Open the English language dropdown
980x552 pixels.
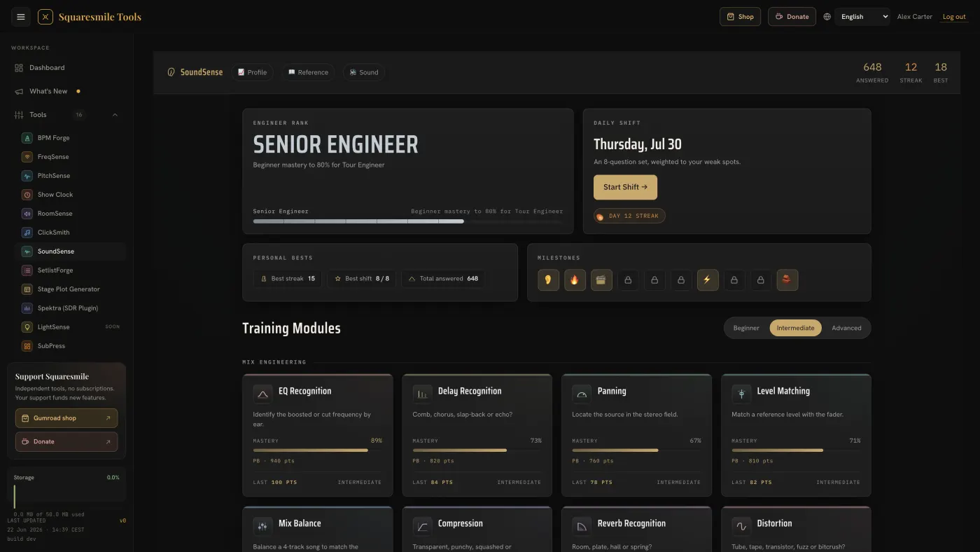(862, 17)
